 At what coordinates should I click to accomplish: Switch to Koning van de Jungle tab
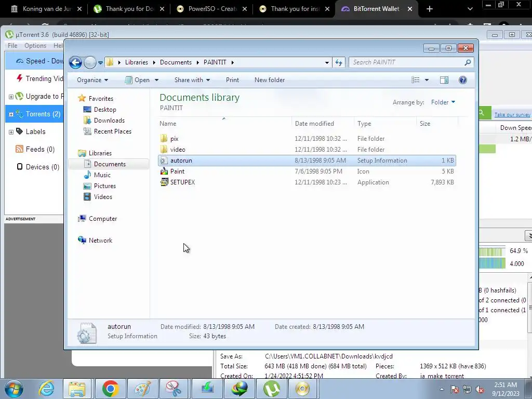point(46,9)
